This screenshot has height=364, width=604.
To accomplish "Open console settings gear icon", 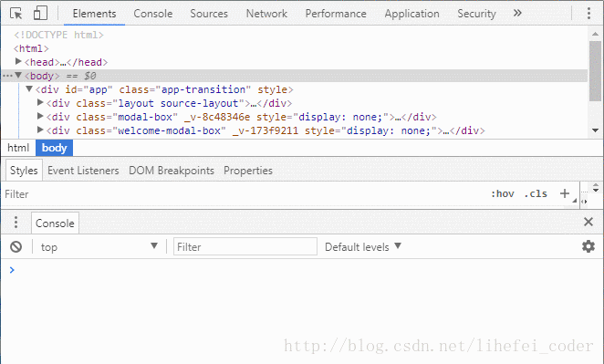I will click(x=588, y=246).
